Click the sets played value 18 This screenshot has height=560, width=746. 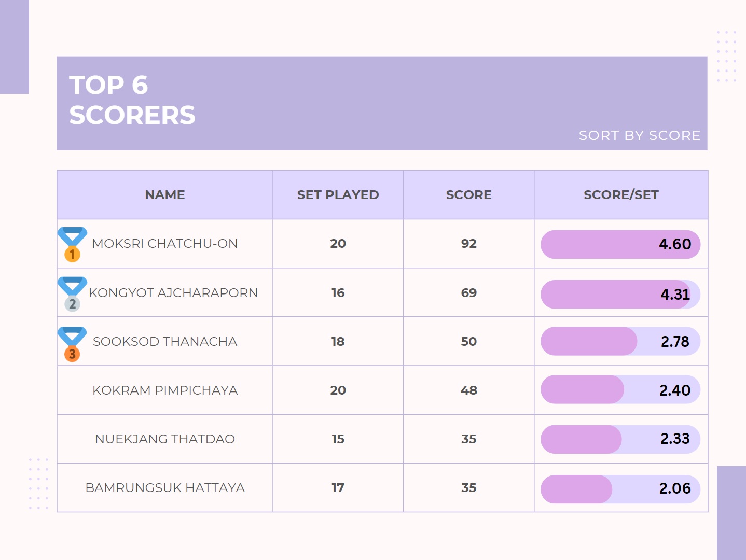[x=338, y=342]
